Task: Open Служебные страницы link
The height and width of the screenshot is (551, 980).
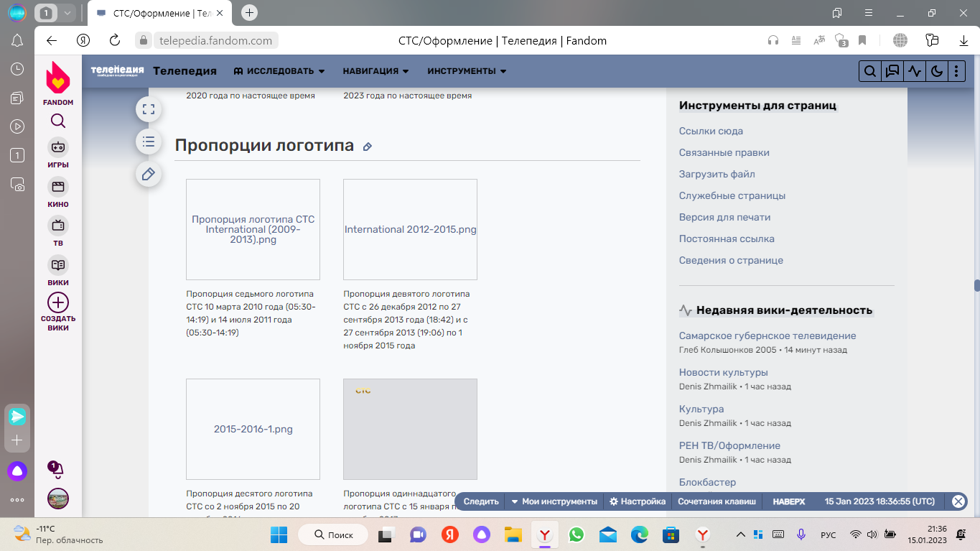Action: (x=732, y=195)
